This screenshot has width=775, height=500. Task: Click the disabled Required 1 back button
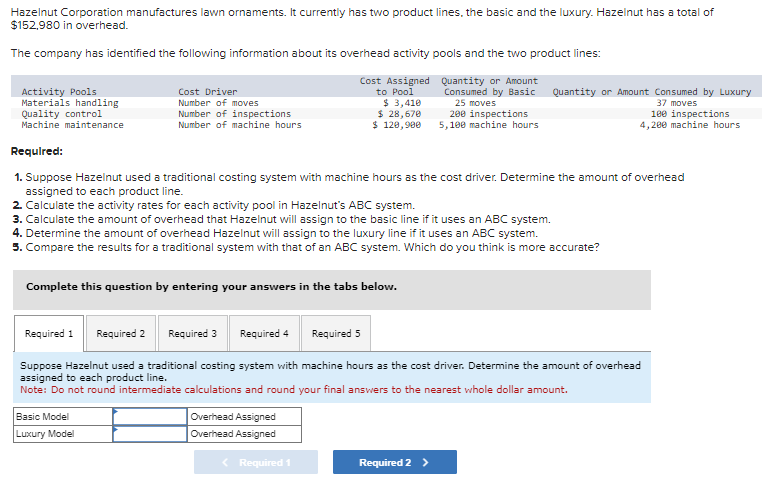coord(256,462)
